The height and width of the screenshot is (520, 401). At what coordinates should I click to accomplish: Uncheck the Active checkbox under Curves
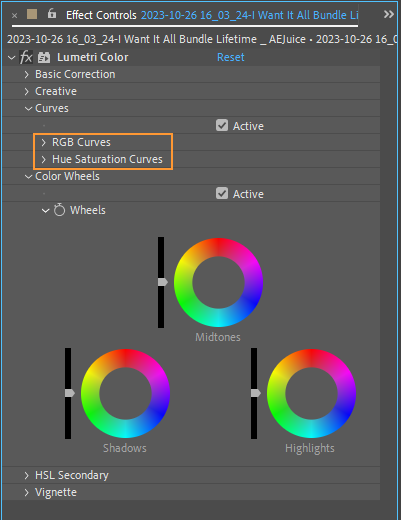[222, 125]
